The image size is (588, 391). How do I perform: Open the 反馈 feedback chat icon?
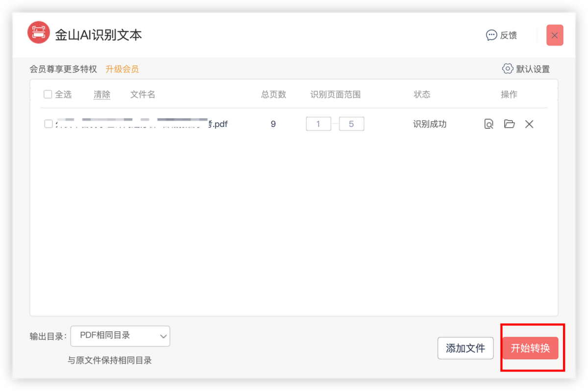coord(491,35)
